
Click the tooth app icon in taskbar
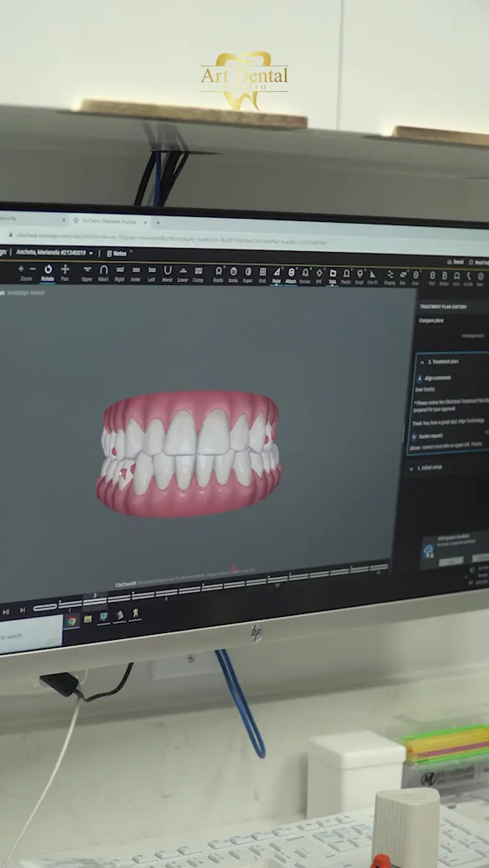tap(135, 613)
